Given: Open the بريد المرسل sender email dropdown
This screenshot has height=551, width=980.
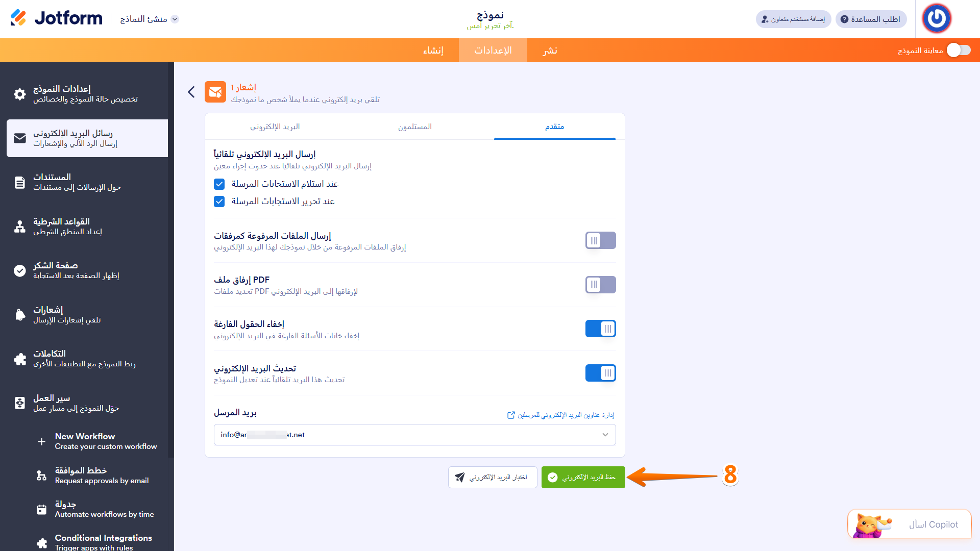Looking at the screenshot, I should coord(414,435).
